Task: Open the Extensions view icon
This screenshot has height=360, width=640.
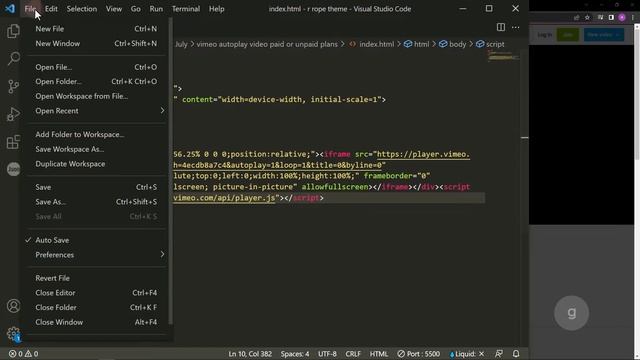Action: 13,142
